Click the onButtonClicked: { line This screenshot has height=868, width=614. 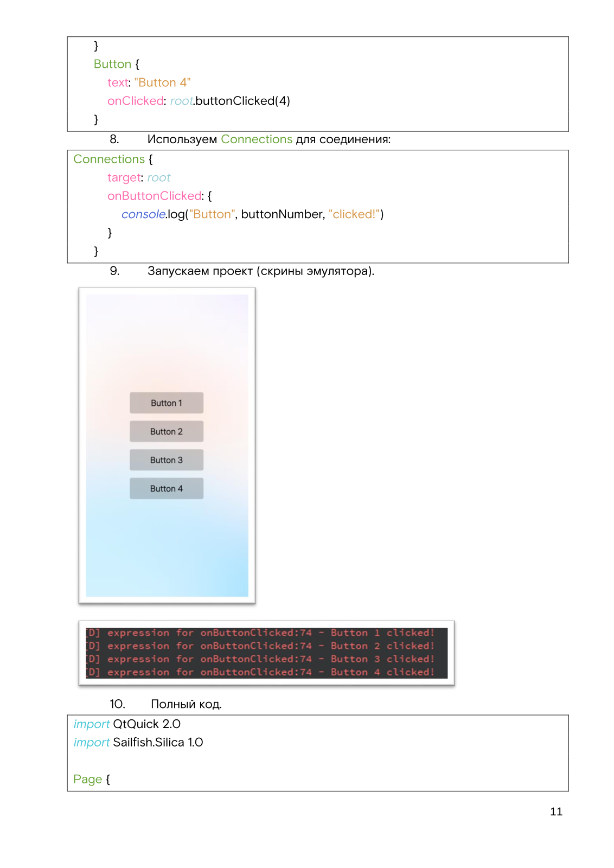point(159,196)
